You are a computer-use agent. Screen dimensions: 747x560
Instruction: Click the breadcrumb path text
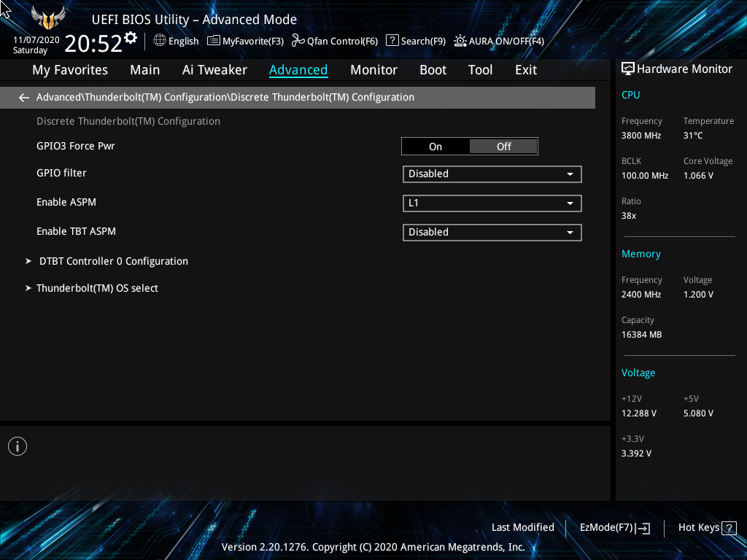coord(225,97)
